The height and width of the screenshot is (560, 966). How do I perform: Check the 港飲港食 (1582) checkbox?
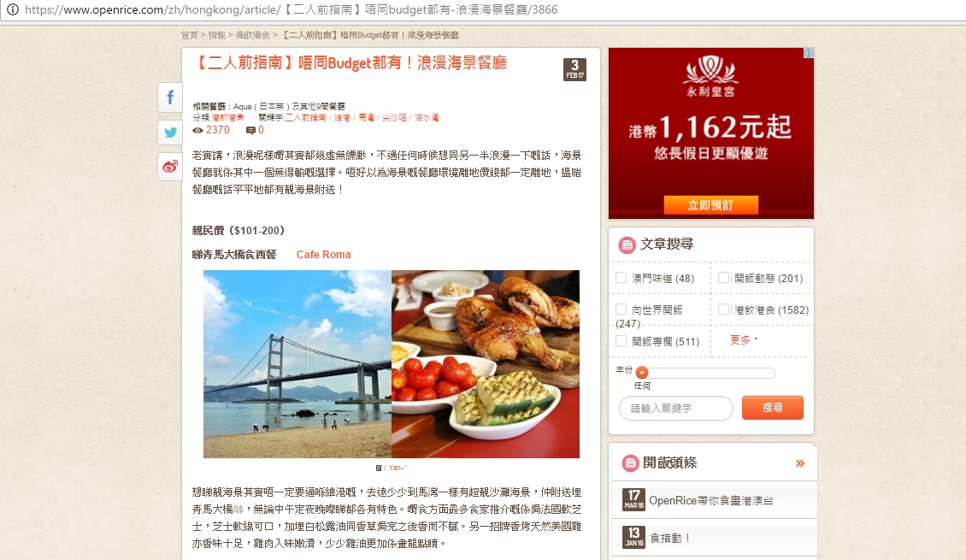[x=724, y=309]
